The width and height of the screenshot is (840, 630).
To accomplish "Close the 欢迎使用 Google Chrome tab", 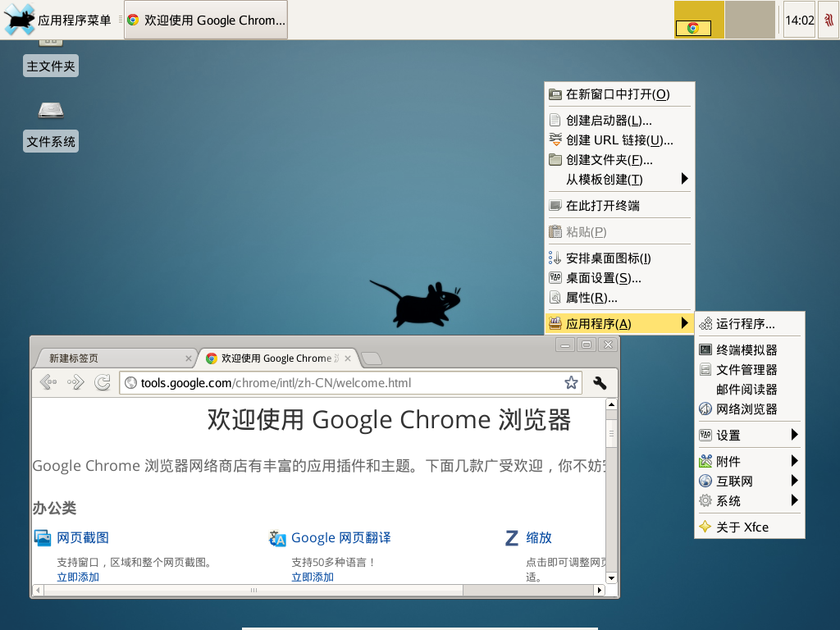I will (x=348, y=358).
